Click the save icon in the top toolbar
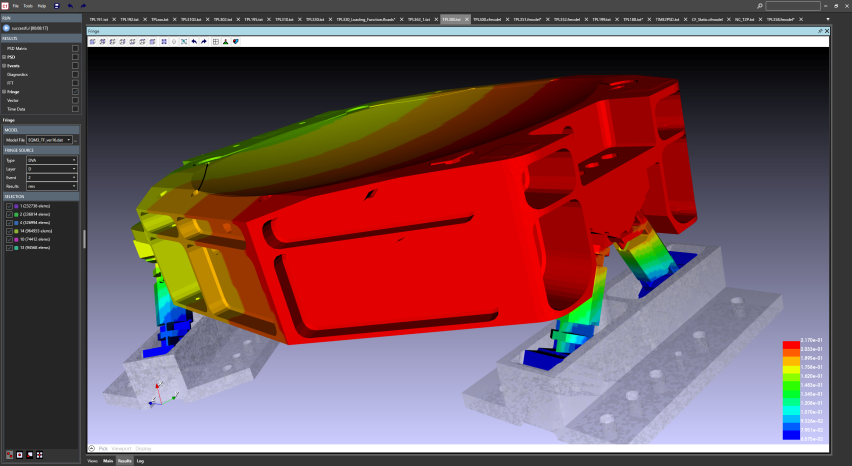 pyautogui.click(x=56, y=6)
